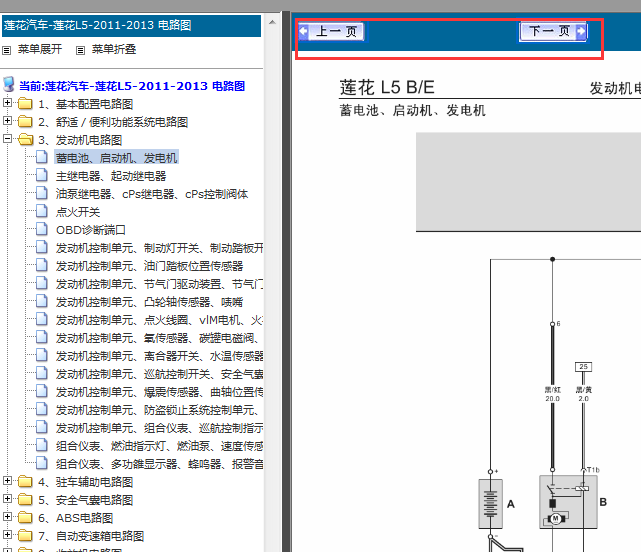Image resolution: width=641 pixels, height=552 pixels.
Task: Click folder icon of 2、舒适/便利功能系统电路图
Action: (25, 121)
